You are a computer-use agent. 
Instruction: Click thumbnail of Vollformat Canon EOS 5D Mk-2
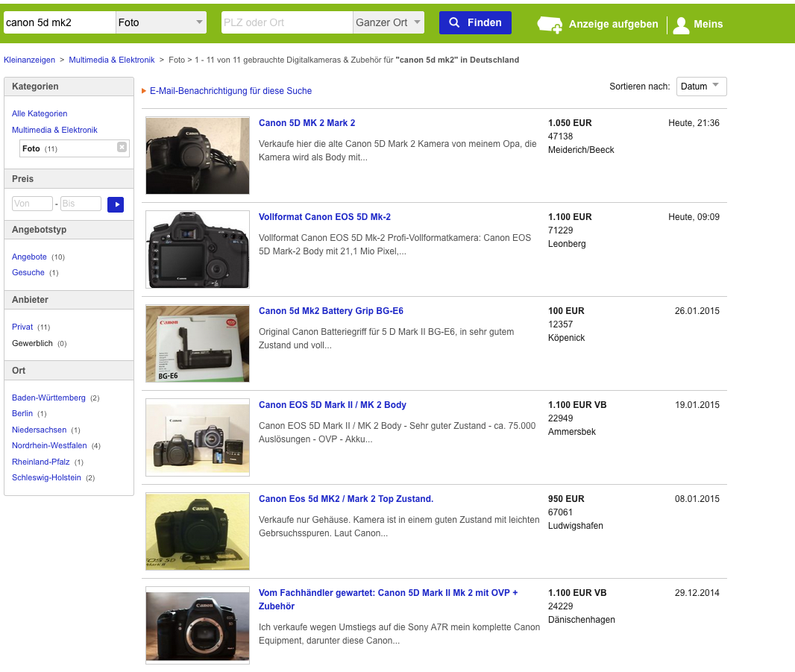point(197,250)
